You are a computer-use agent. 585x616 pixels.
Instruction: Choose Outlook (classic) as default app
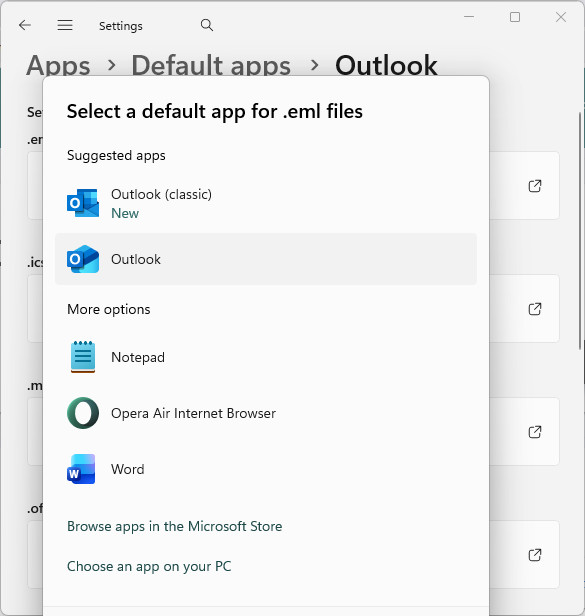(266, 203)
